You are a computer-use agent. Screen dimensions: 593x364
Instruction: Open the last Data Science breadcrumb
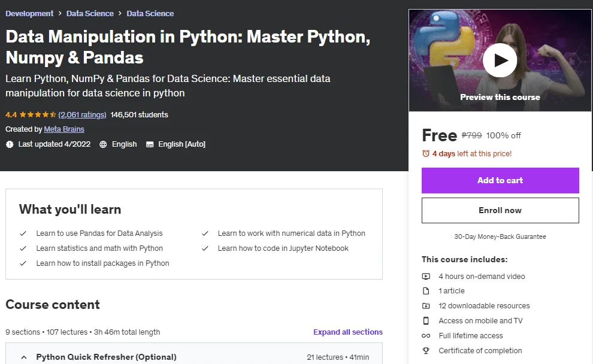[x=150, y=14]
